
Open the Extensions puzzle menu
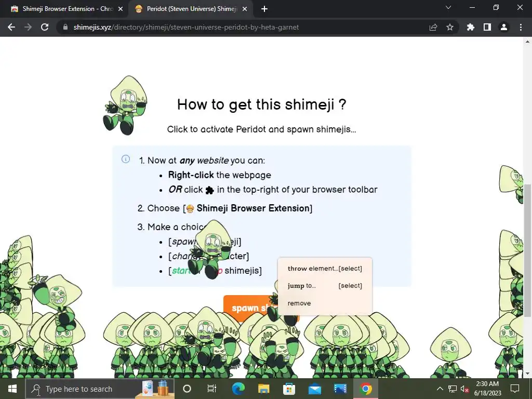click(470, 27)
